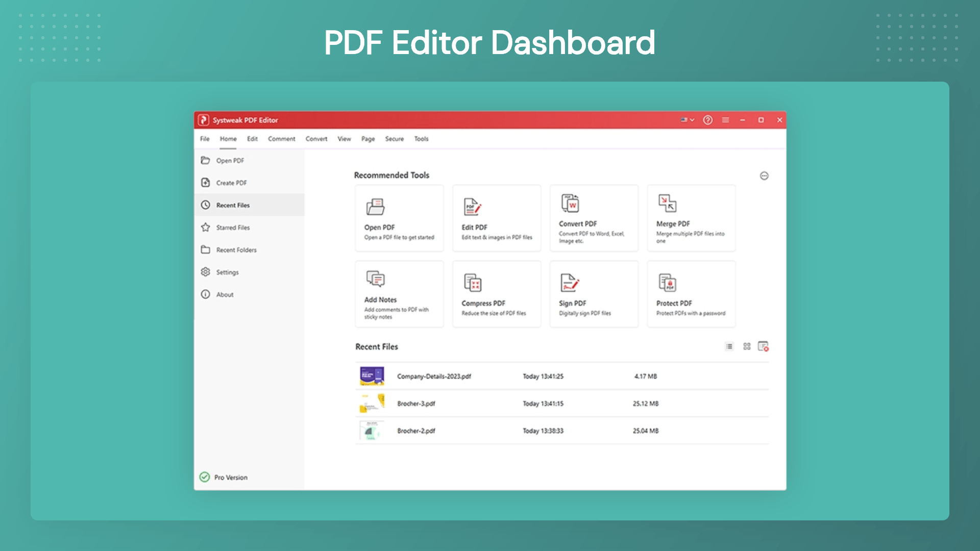
Task: Click the Systweak PDF Editor logo icon
Action: 204,120
